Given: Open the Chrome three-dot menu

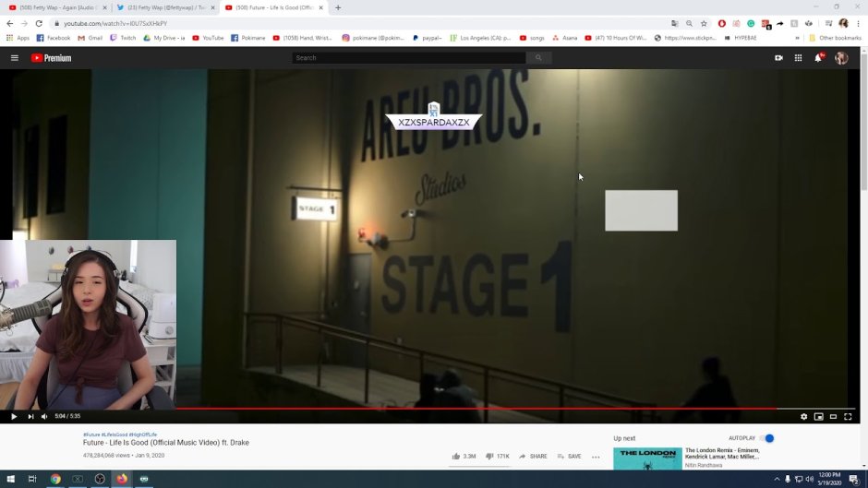Looking at the screenshot, I should 858,23.
